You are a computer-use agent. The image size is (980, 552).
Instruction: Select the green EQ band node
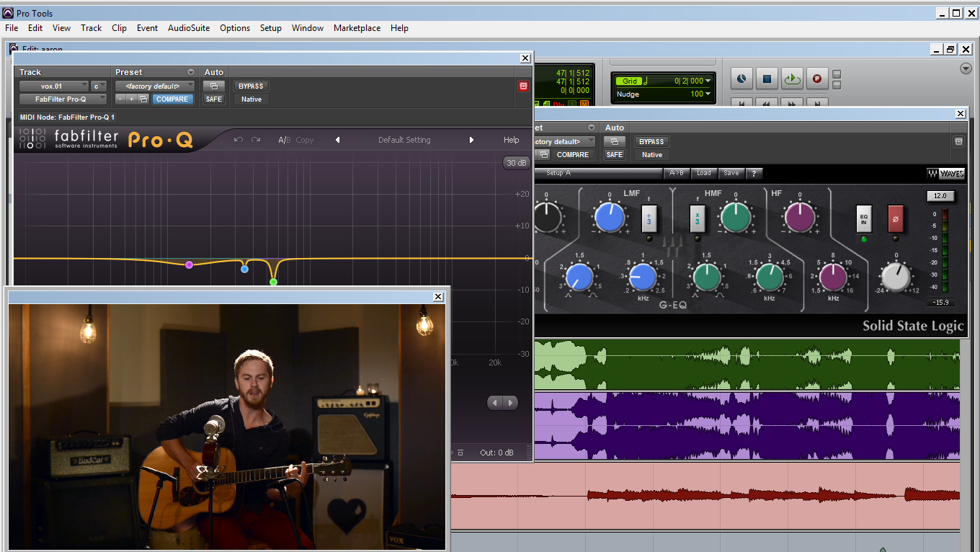(273, 282)
